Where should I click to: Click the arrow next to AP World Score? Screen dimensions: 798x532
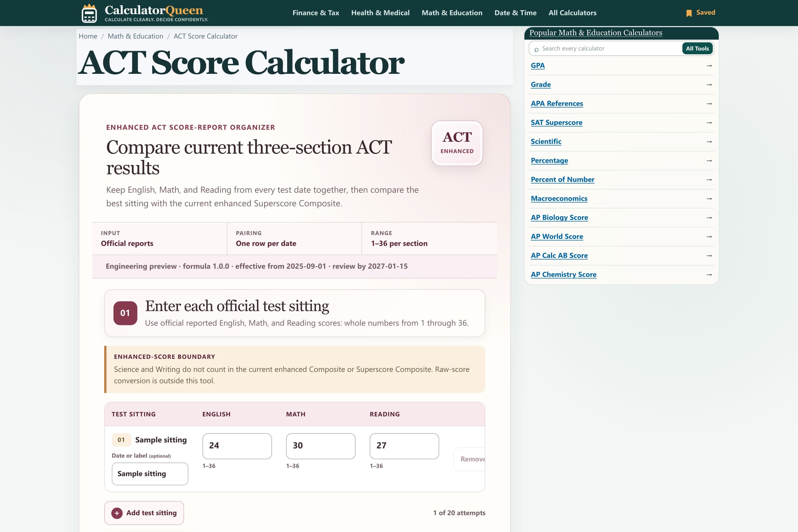coord(709,237)
